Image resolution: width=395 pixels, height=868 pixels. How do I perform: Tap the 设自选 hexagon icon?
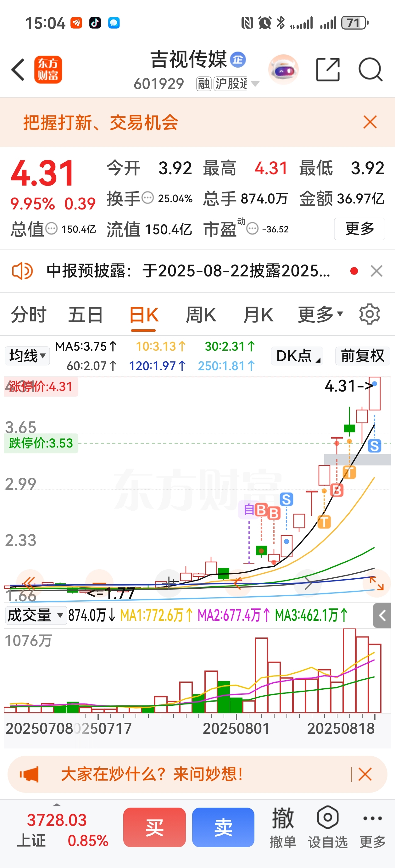click(328, 817)
